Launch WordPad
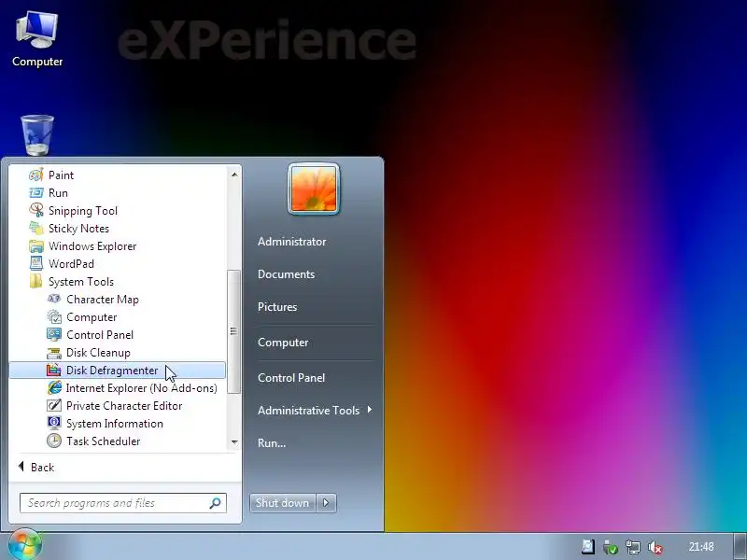Viewport: 747px width, 560px height. pos(118,264)
